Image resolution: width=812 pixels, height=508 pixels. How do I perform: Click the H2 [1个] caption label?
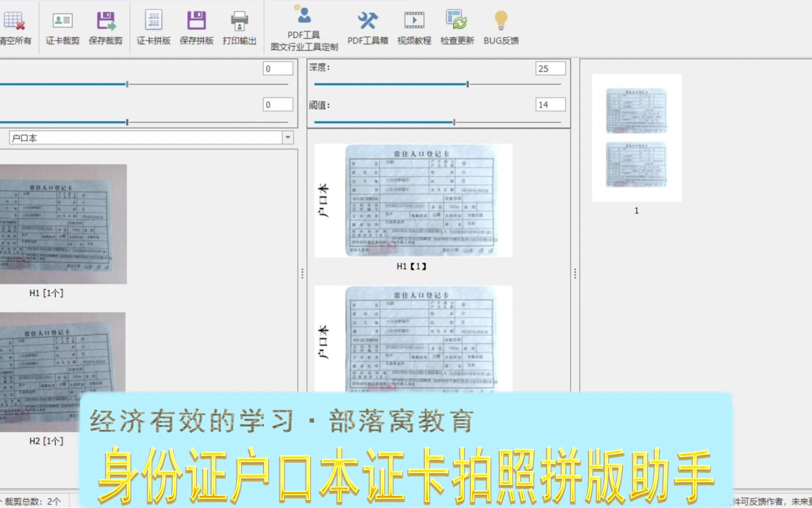46,441
